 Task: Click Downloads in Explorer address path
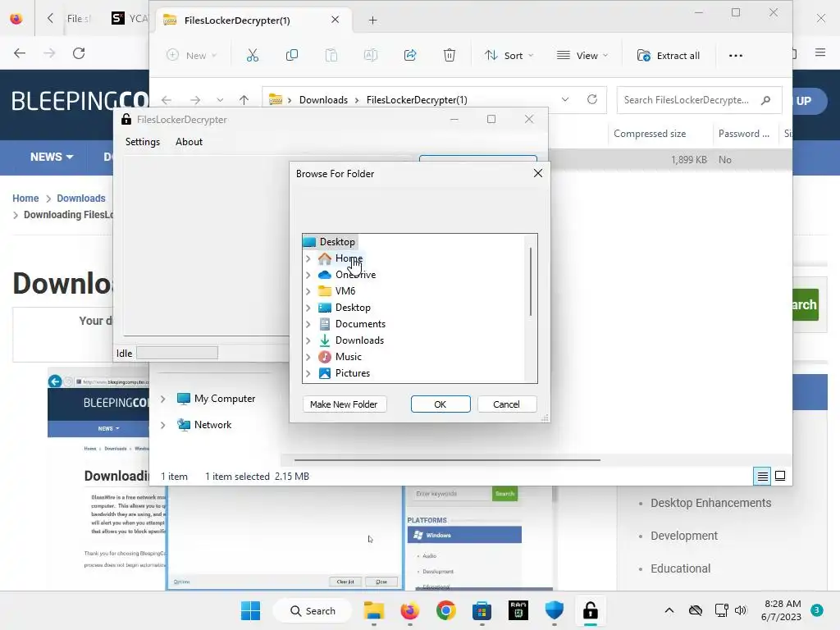(x=323, y=99)
